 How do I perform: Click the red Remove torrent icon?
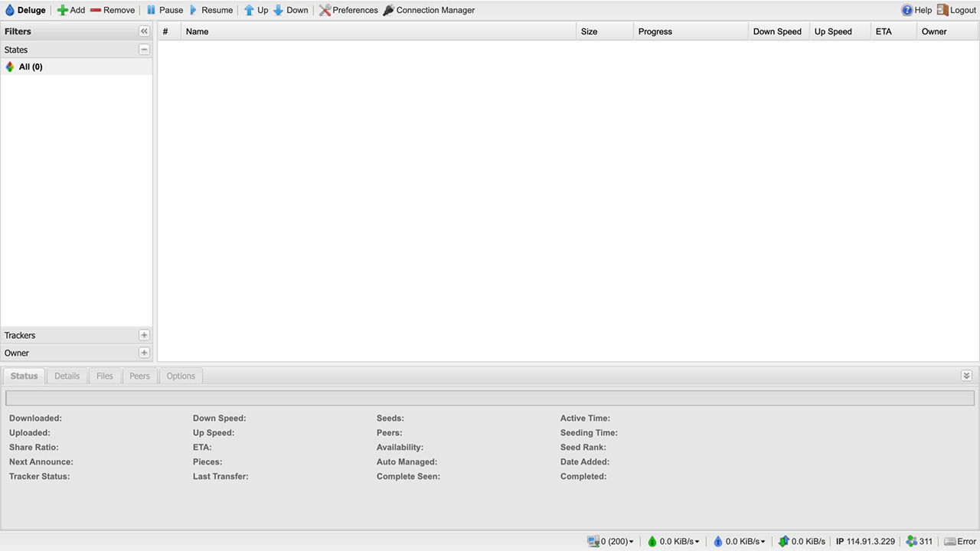coord(96,10)
